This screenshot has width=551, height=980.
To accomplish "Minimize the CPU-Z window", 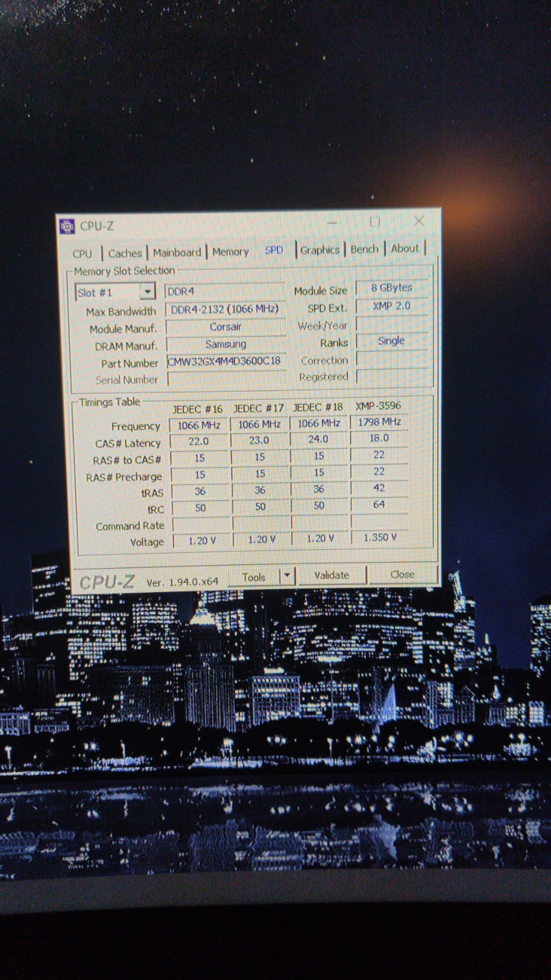I will 332,223.
